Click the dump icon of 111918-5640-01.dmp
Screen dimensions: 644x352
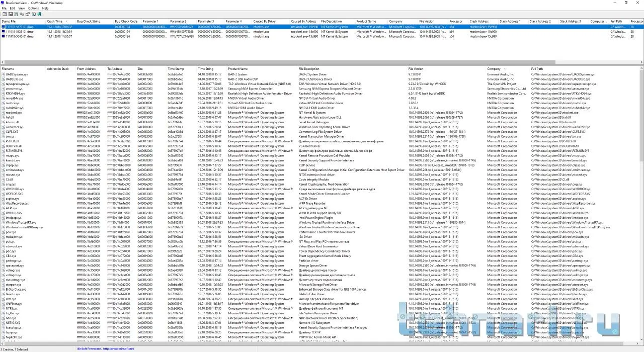[3, 36]
